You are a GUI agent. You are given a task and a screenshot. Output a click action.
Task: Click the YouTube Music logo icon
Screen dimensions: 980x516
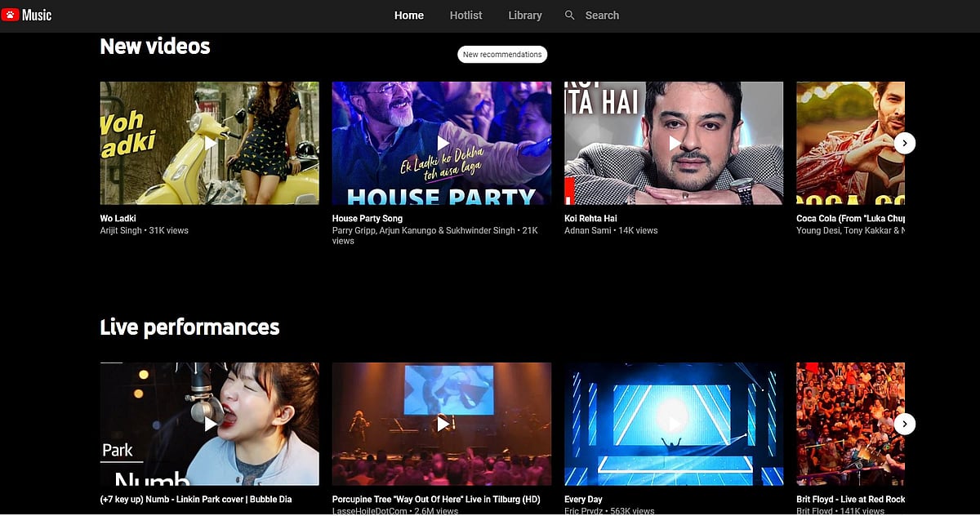(11, 15)
